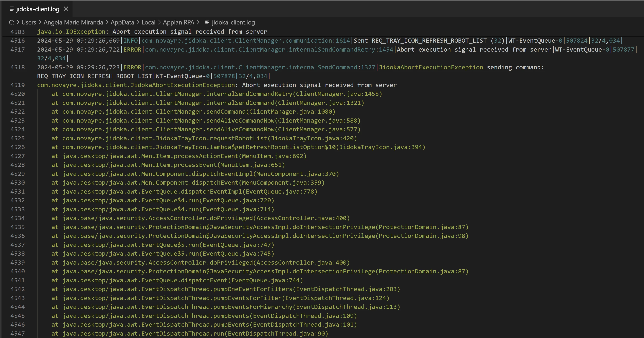The width and height of the screenshot is (644, 338).
Task: Expand chevron after Angela Marie Miranda breadcrumb
Action: point(107,22)
